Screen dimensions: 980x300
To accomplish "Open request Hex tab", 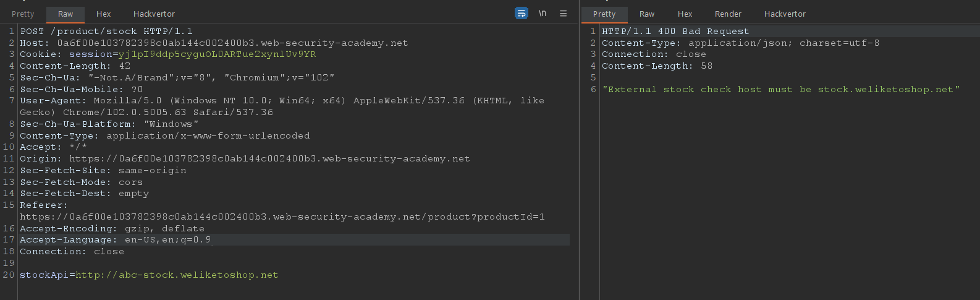I will click(x=103, y=14).
